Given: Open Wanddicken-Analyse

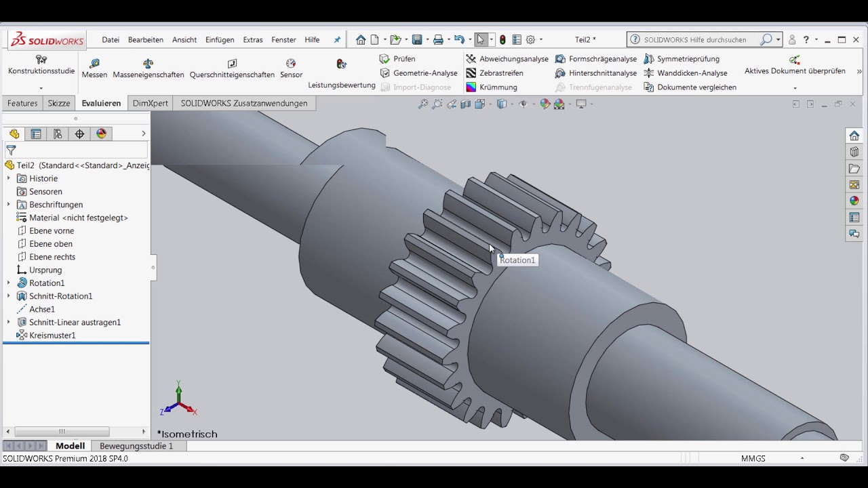Looking at the screenshot, I should (686, 73).
